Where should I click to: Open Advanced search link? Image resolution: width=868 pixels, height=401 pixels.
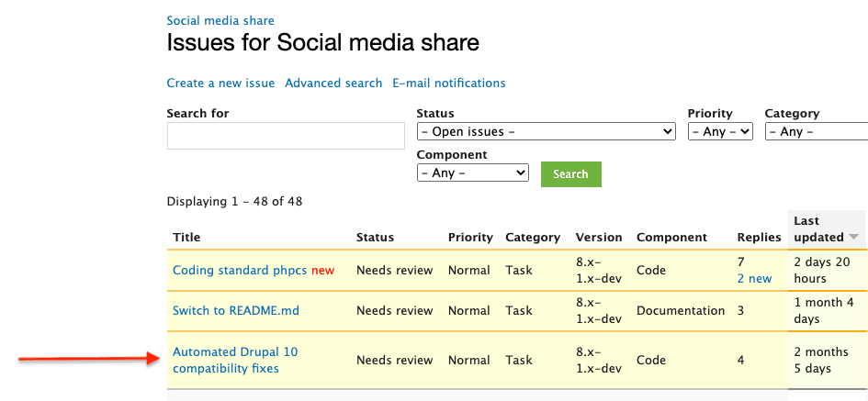click(333, 83)
